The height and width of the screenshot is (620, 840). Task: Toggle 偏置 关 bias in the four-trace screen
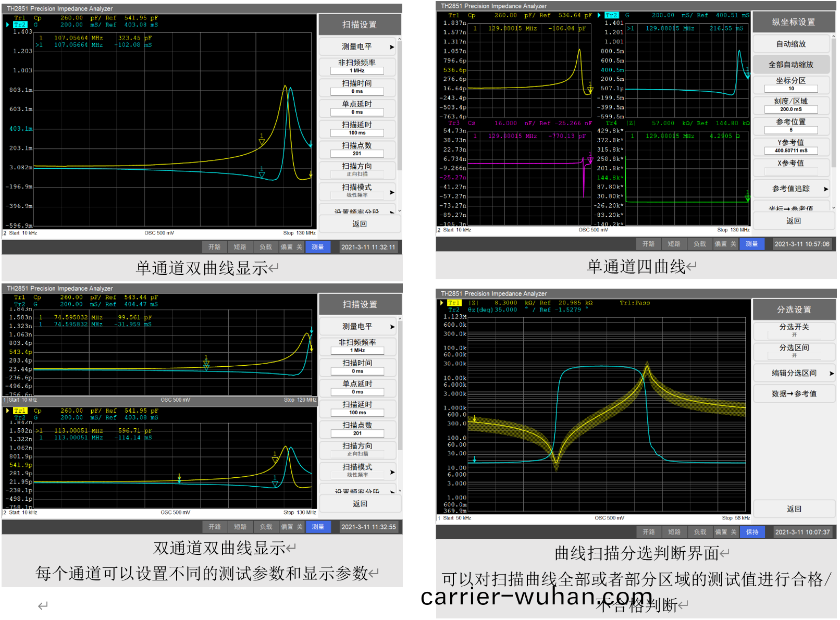[725, 244]
